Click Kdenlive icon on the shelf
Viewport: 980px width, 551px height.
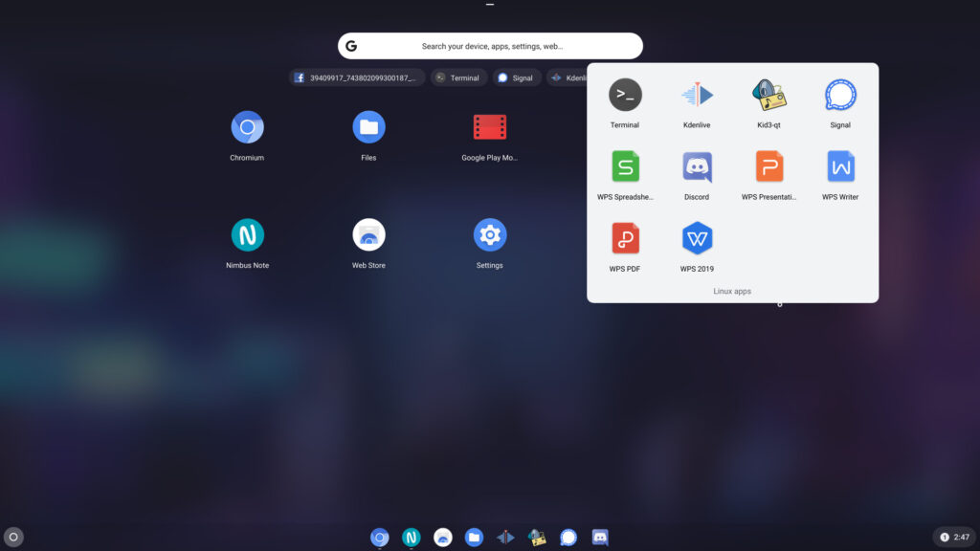pos(505,538)
